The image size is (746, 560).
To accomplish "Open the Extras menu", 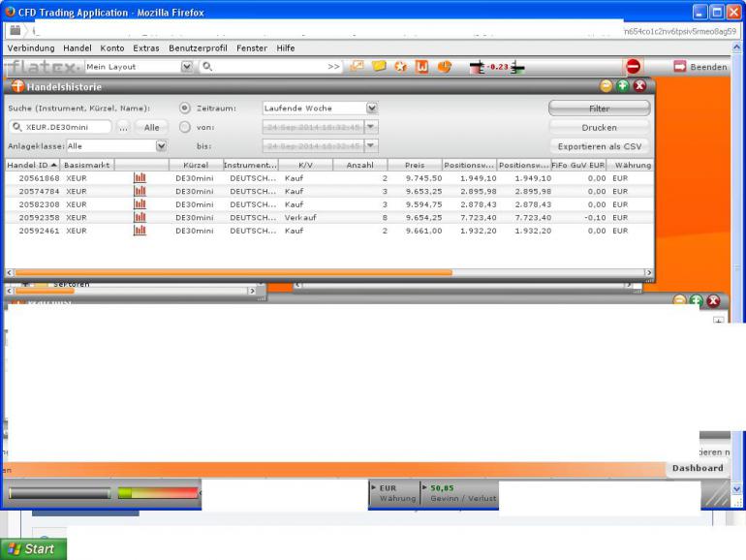I will click(x=146, y=48).
